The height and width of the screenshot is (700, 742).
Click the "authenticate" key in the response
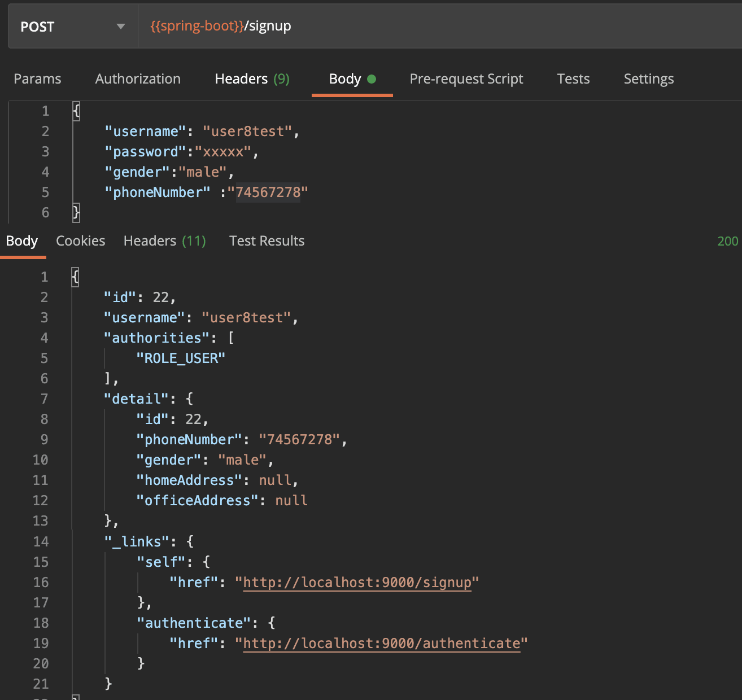(194, 623)
